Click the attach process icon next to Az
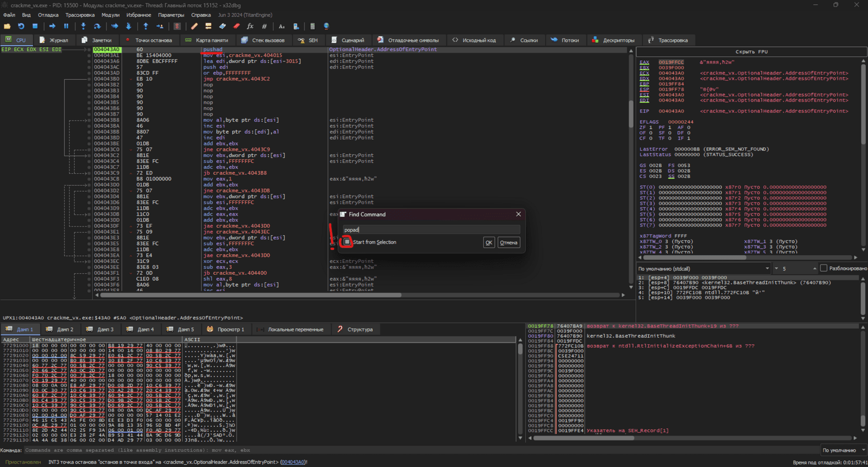Viewport: 868px width, 467px height. [x=296, y=26]
